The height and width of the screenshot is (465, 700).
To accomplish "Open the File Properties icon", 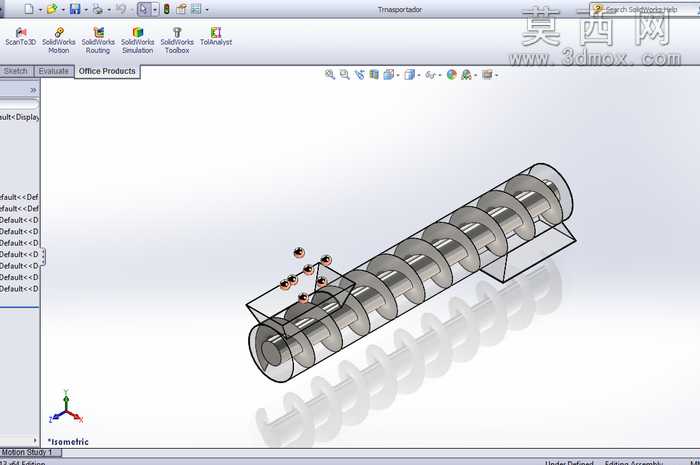I will [181, 9].
